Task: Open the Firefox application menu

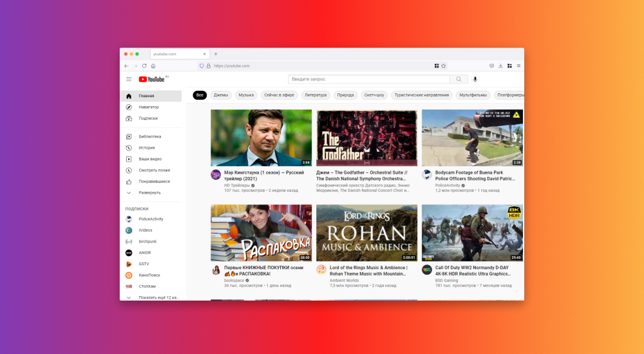Action: pos(518,66)
